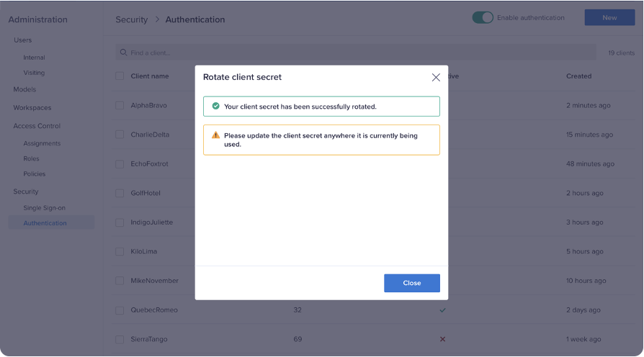Click the New button
This screenshot has height=357, width=644.
[609, 18]
